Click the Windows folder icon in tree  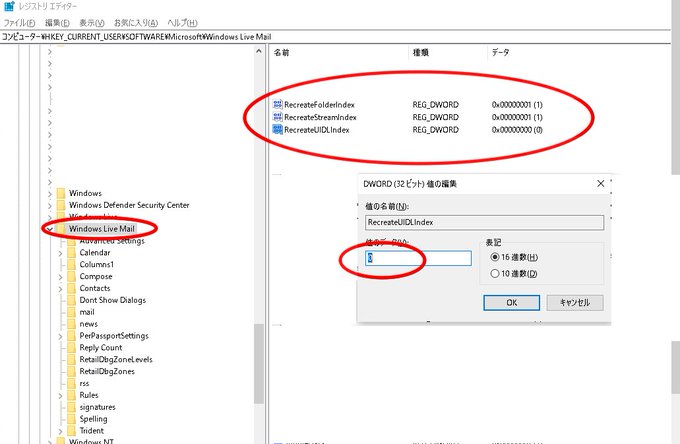(61, 193)
